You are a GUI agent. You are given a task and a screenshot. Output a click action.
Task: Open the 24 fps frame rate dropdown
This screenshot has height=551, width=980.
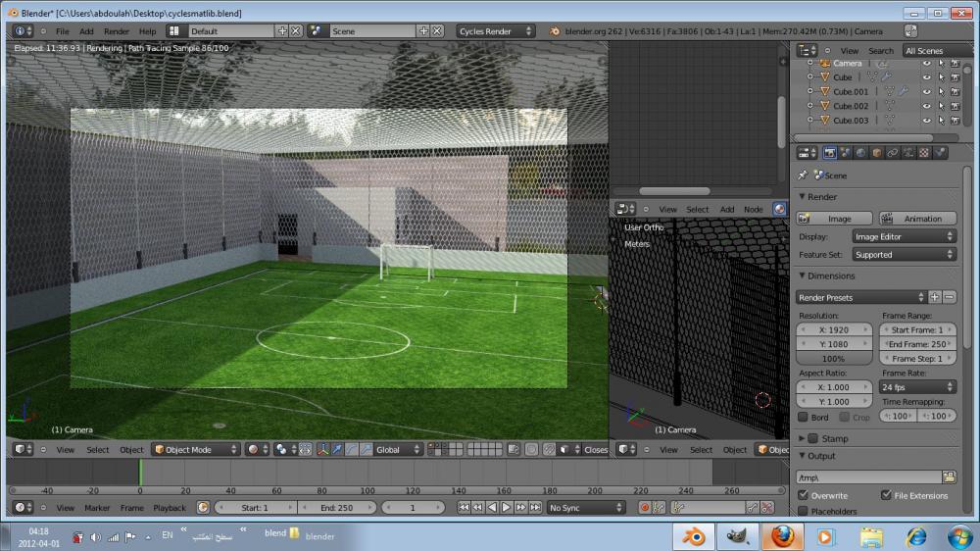coord(917,387)
